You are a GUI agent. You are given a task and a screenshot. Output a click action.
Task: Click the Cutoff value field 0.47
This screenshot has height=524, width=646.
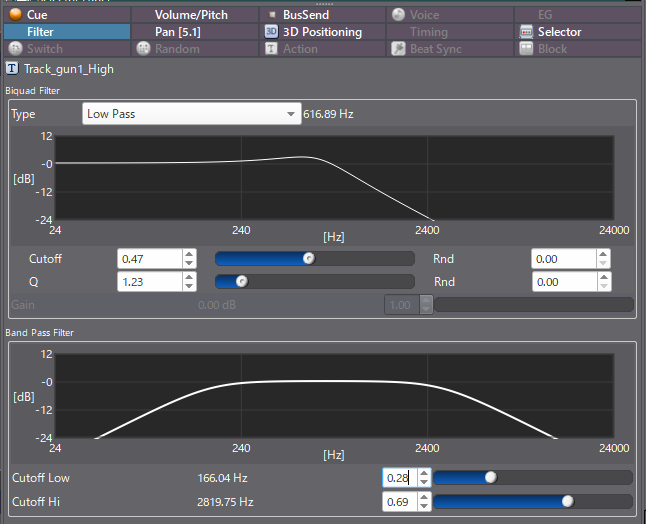150,259
